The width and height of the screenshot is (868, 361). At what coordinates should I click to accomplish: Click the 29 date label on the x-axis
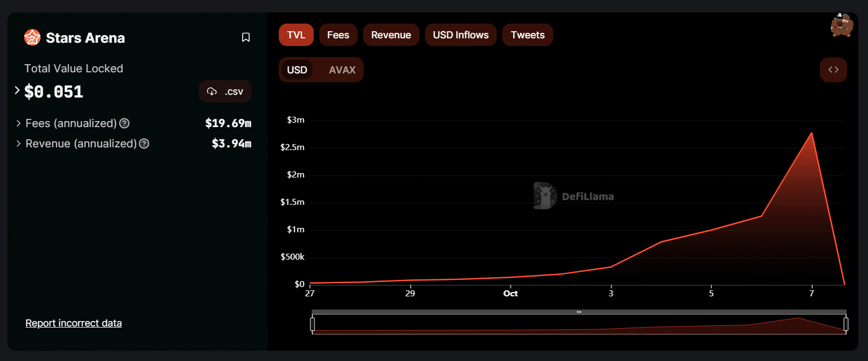(x=410, y=293)
